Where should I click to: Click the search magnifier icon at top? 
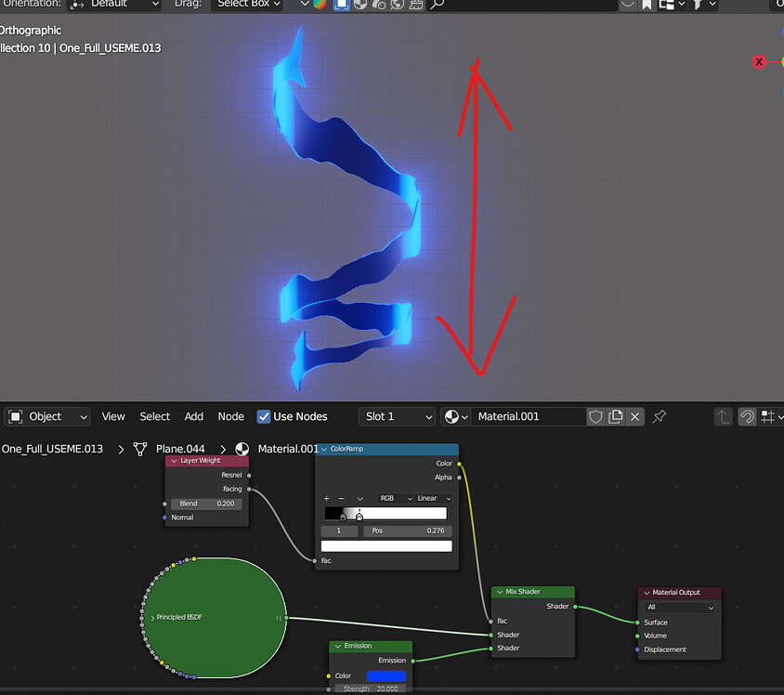pos(437,5)
